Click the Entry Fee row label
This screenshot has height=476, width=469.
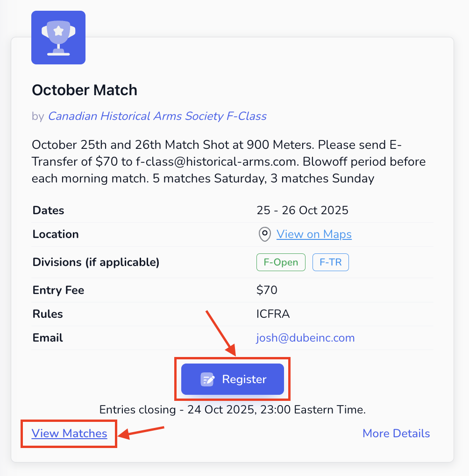click(x=58, y=290)
